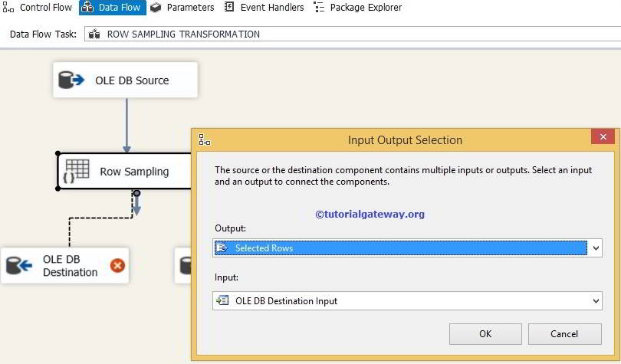Open the Data Flow Task dropdown field
The width and height of the screenshot is (621, 364).
coord(353,34)
